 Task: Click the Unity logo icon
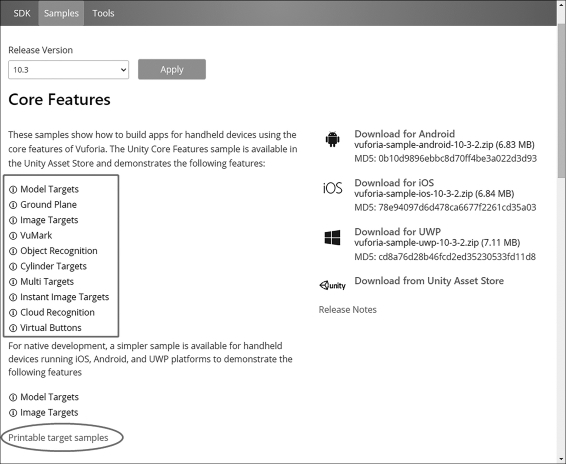pyautogui.click(x=332, y=285)
